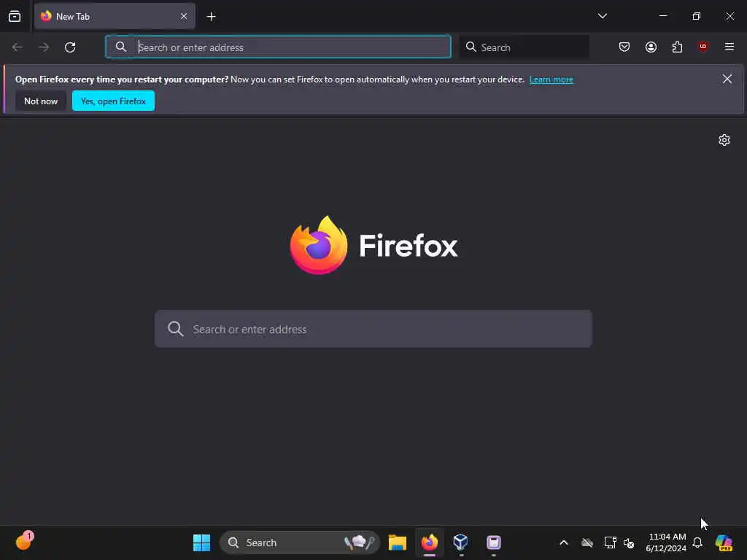This screenshot has height=560, width=747.
Task: Launch Copilot from the taskbar
Action: 724,542
